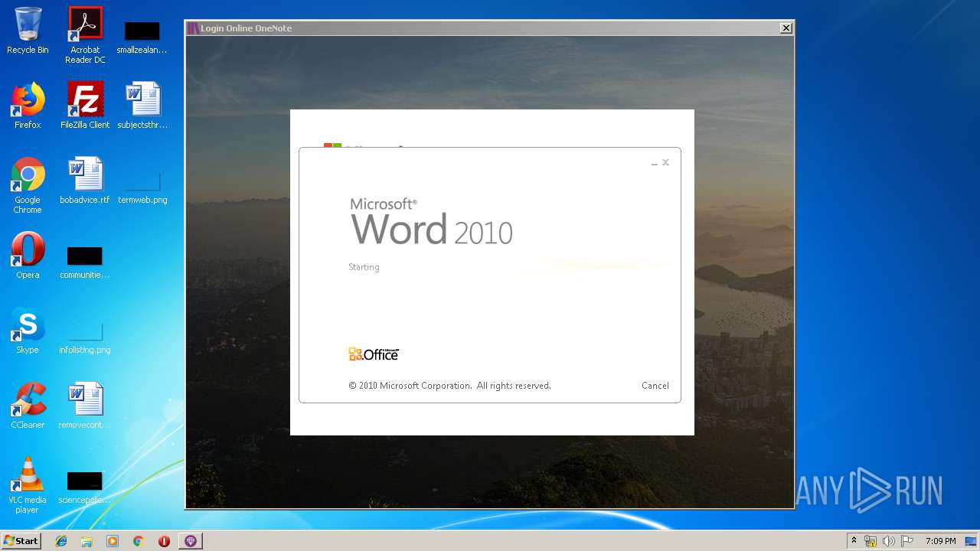Viewport: 980px width, 551px height.
Task: Show hidden system tray icons
Action: pos(854,541)
